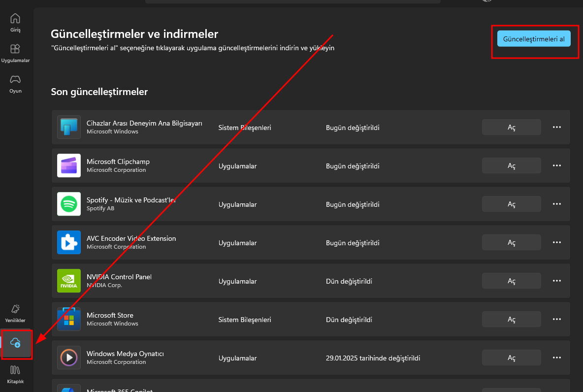
Task: Select NVIDIA Control Panel title text
Action: click(119, 277)
